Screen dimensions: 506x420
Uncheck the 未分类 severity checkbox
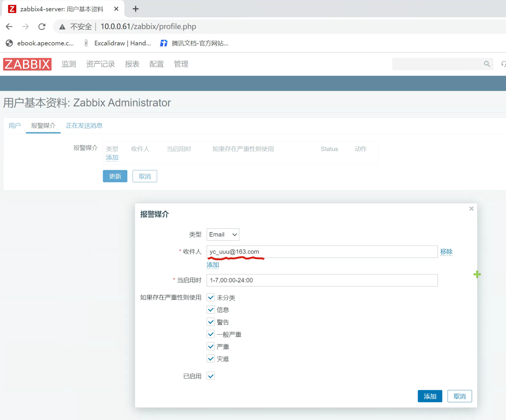tap(211, 297)
